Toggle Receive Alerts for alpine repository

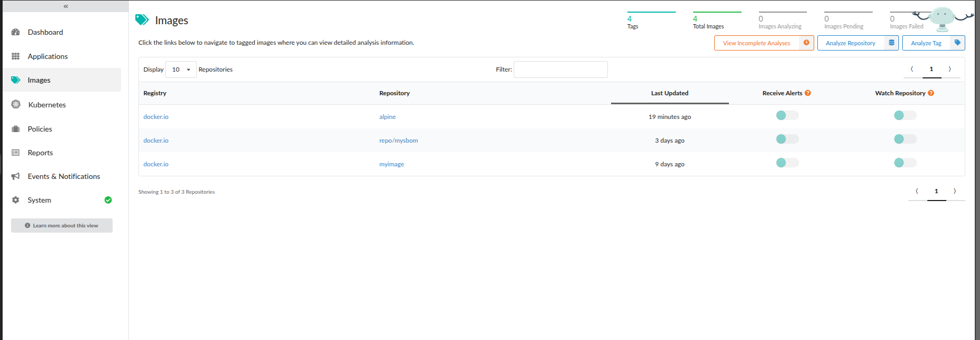tap(787, 115)
